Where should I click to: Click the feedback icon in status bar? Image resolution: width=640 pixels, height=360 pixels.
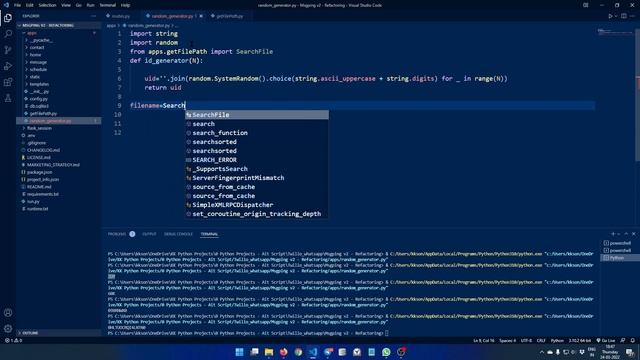pos(623,340)
